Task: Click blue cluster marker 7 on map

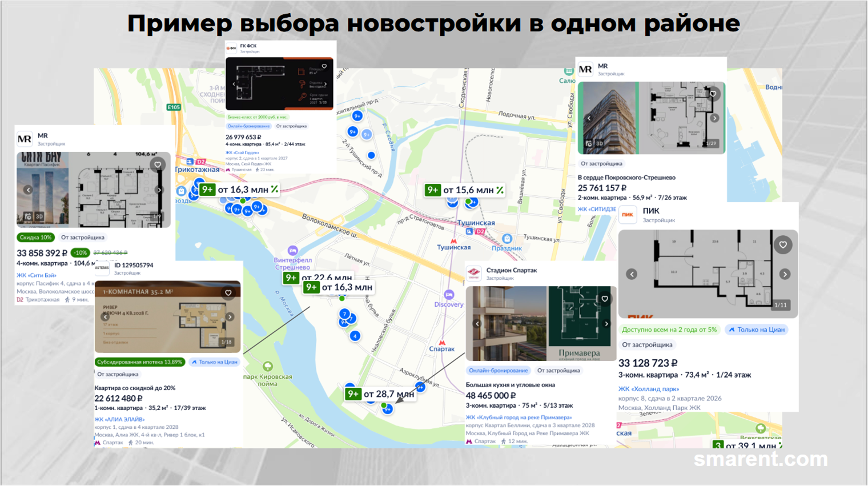Action: point(344,314)
